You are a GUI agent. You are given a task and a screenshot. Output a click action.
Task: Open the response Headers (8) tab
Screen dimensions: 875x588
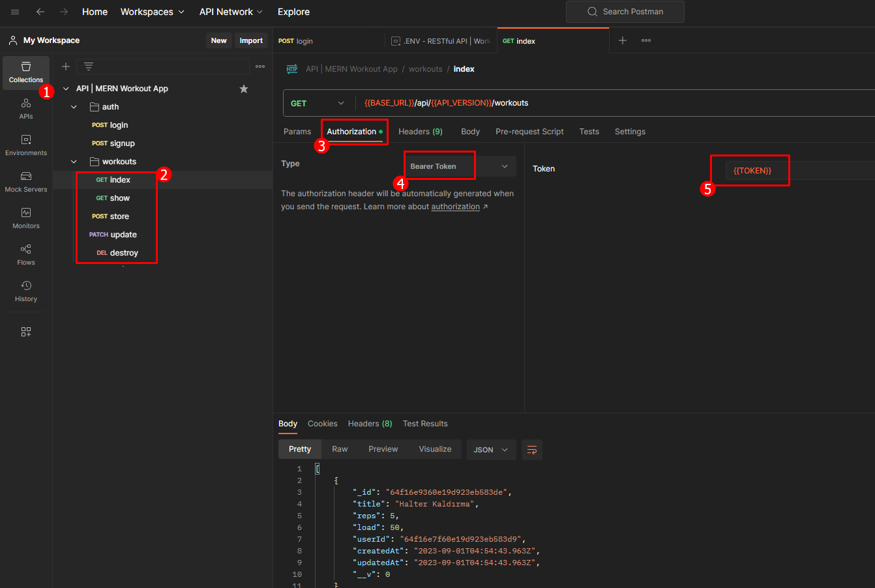coord(370,424)
